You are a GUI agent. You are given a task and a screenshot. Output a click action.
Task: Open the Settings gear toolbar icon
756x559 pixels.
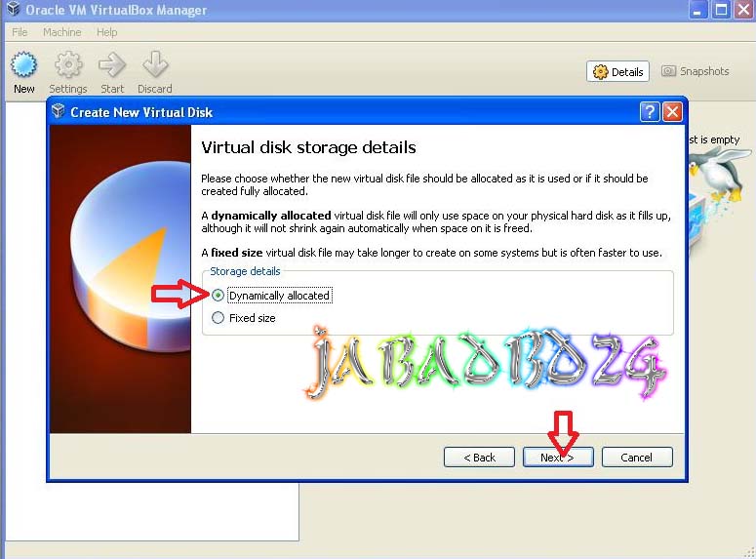click(x=68, y=64)
